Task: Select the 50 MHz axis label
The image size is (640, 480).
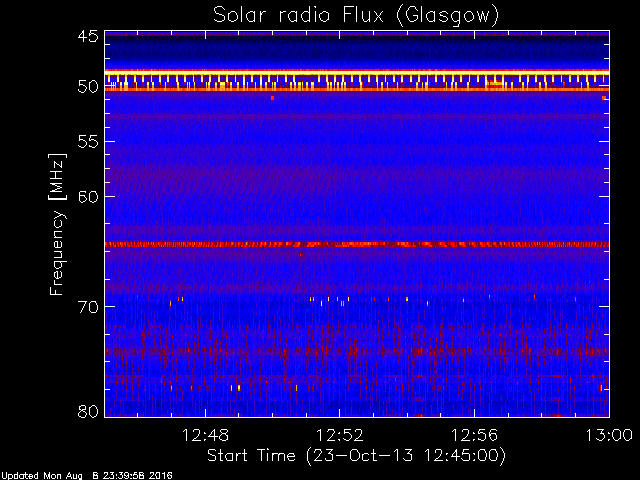Action: 88,87
